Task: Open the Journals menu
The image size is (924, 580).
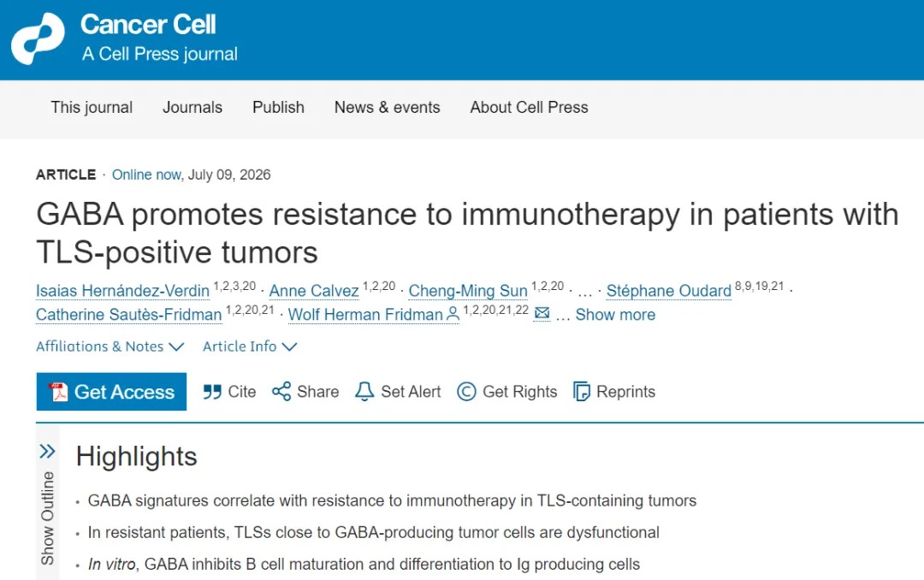Action: [x=192, y=107]
